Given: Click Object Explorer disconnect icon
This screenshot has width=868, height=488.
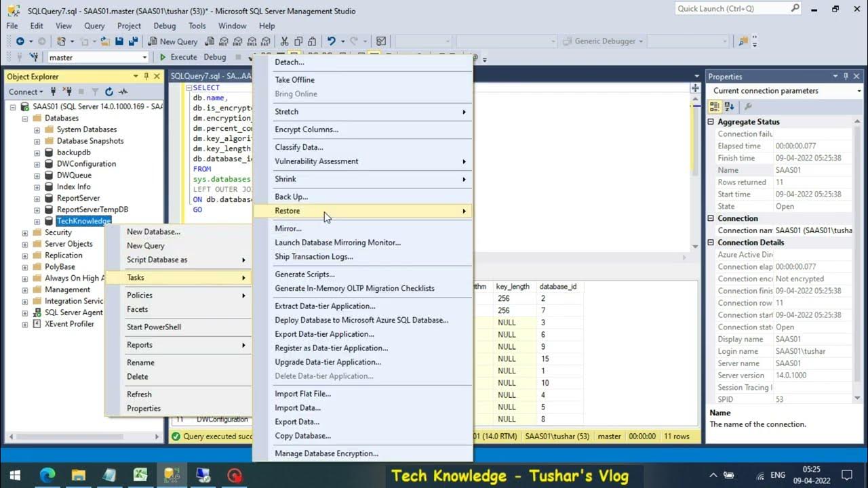Looking at the screenshot, I should click(x=67, y=91).
